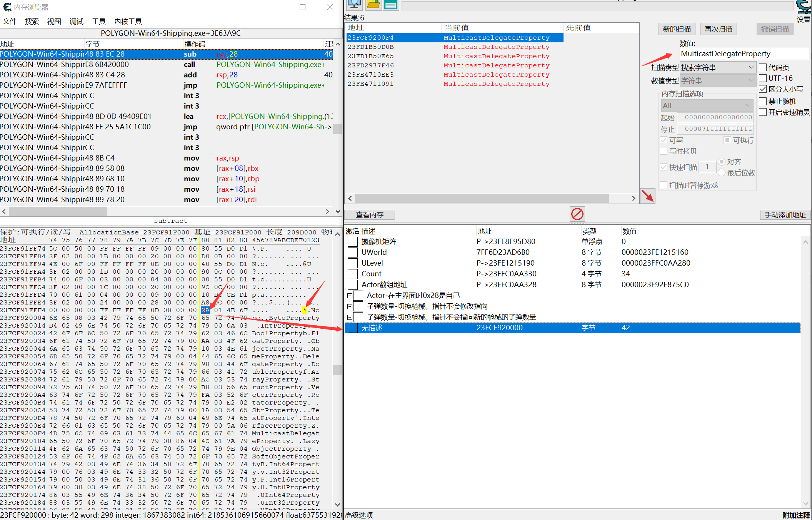The width and height of the screenshot is (812, 520).
Task: Open the memory region All dropdown
Action: coord(707,105)
